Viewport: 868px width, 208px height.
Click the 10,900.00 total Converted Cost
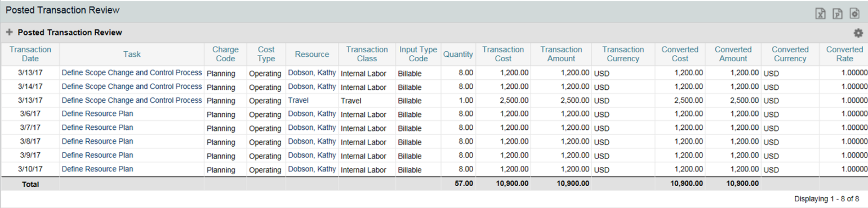pyautogui.click(x=687, y=183)
